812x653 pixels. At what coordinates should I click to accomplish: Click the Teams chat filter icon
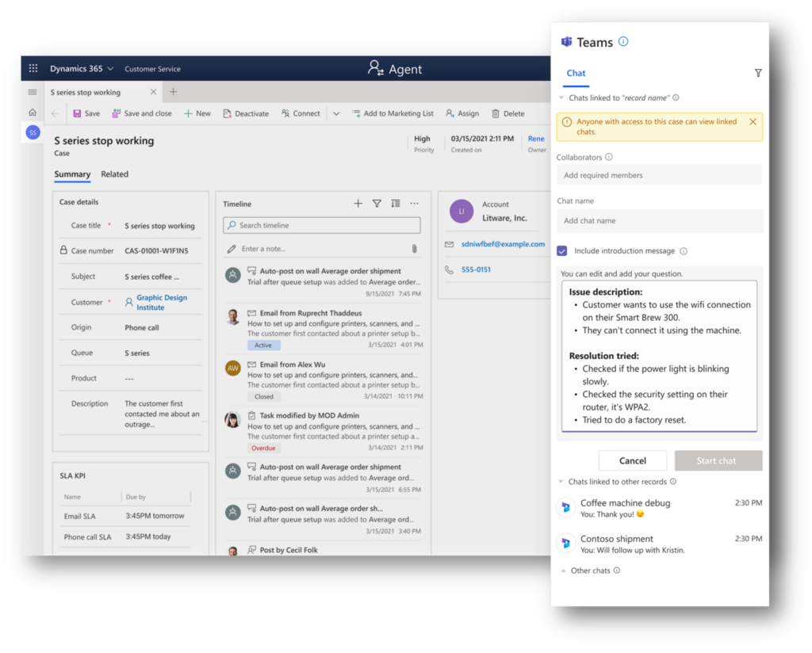tap(757, 73)
